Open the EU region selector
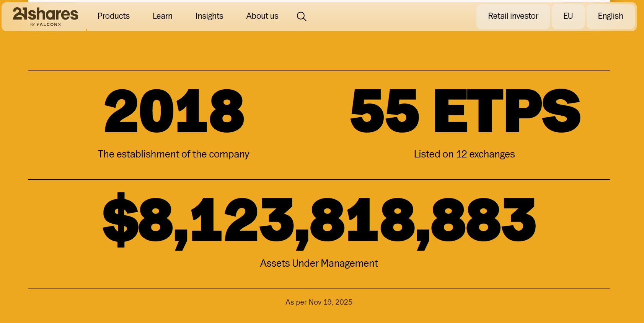Screen dimensions: 644x323 click(x=568, y=16)
